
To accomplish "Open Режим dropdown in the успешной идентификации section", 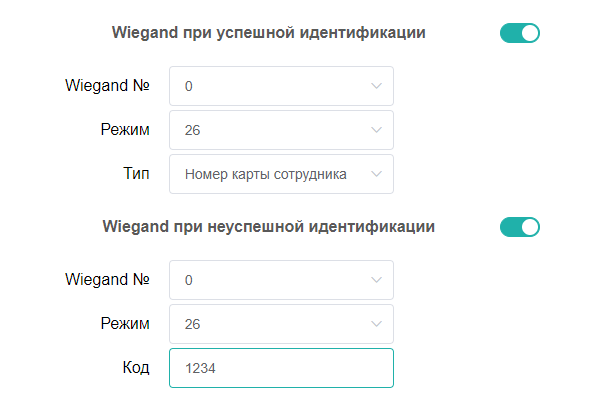I will point(281,130).
